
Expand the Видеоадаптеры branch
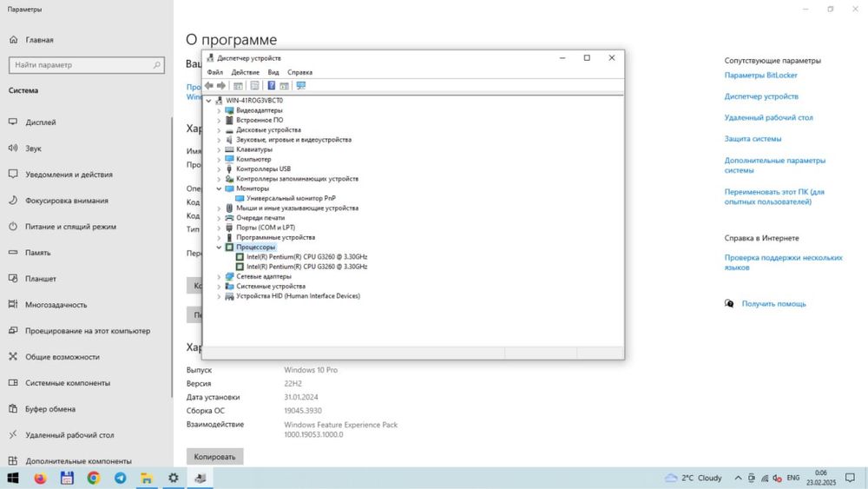219,111
